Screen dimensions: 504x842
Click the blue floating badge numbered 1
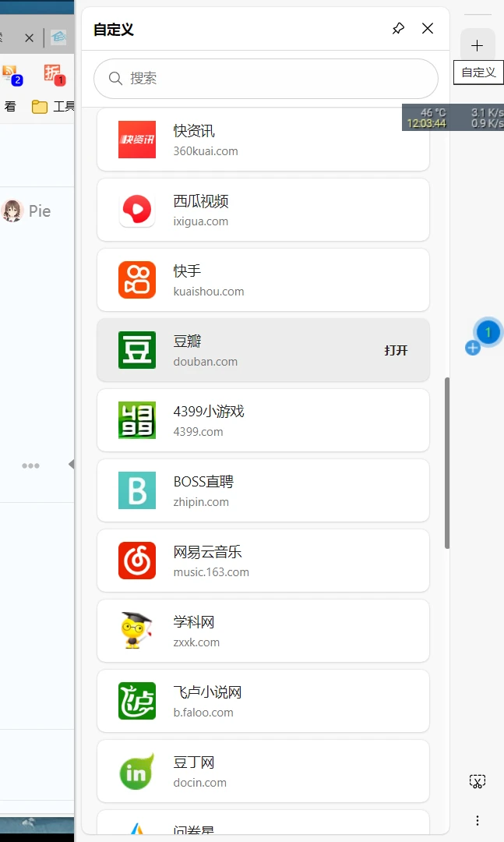[488, 332]
